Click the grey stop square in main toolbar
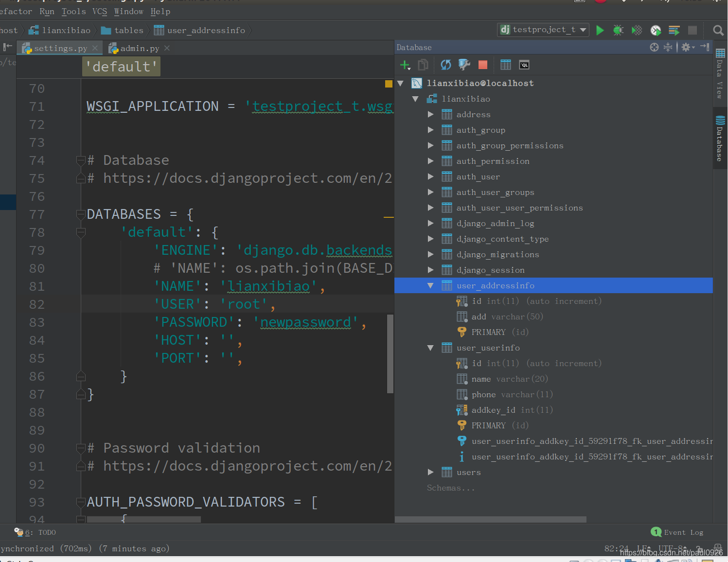 [x=692, y=30]
